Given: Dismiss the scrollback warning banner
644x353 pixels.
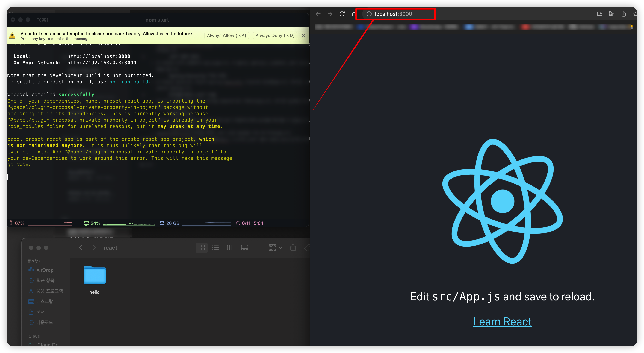Looking at the screenshot, I should tap(303, 36).
